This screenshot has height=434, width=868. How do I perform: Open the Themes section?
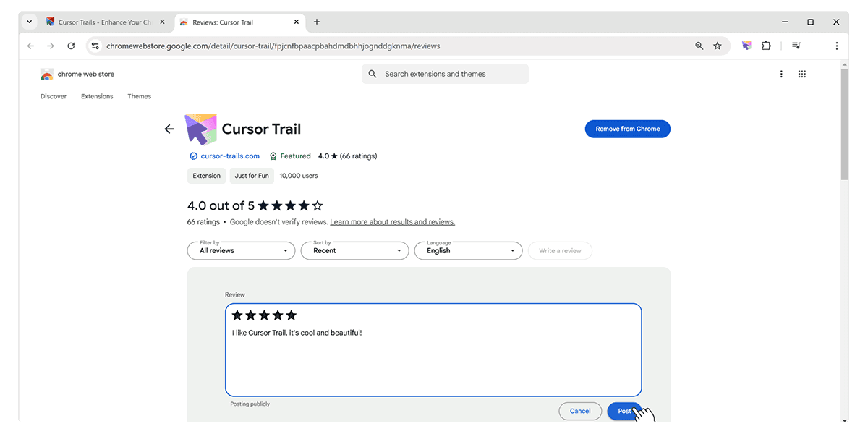(x=140, y=96)
